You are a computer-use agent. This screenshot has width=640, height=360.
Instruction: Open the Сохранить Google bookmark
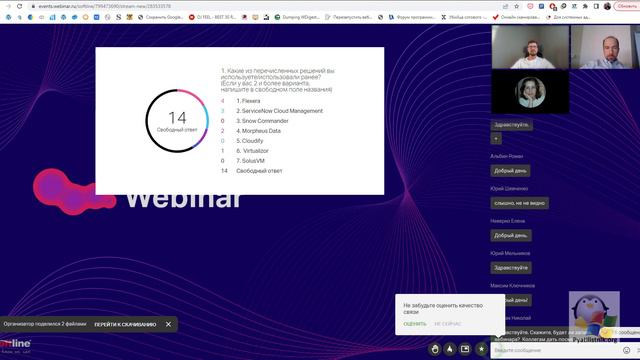point(161,17)
